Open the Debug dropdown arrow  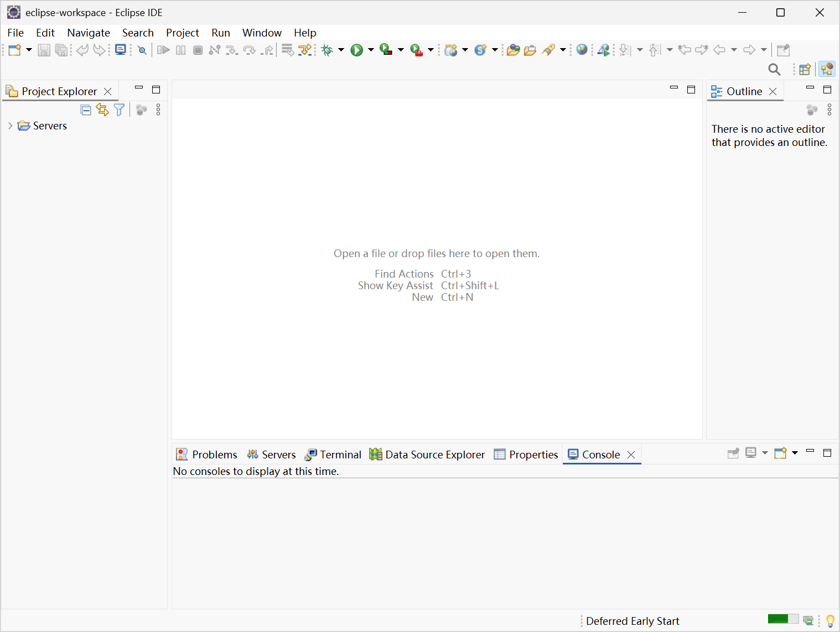coord(341,50)
